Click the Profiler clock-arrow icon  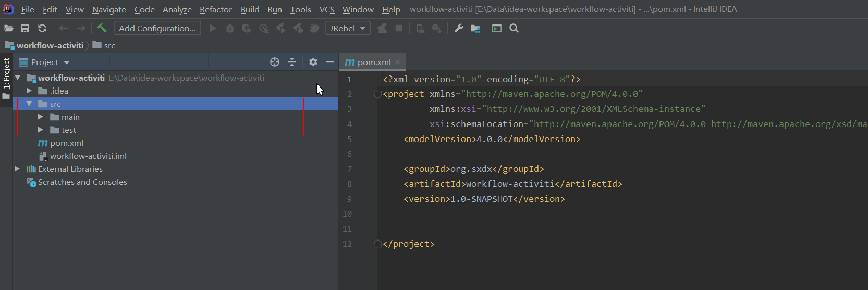tap(264, 28)
